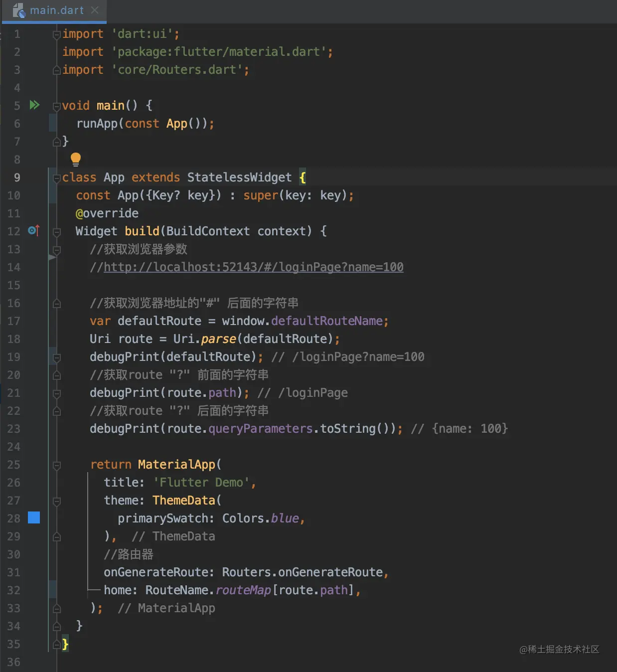Screen dimensions: 617x672
Task: Click the override gutter icon on line 12
Action: 34,230
